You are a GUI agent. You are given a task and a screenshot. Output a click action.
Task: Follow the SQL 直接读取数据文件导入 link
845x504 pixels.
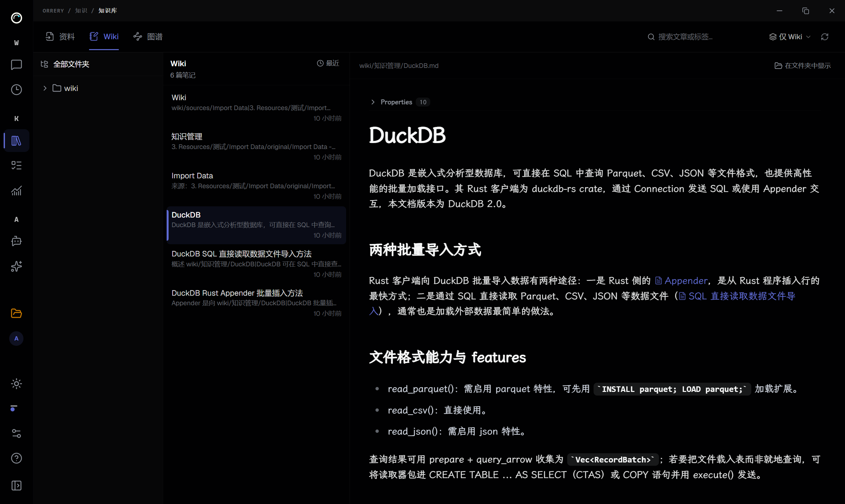pyautogui.click(x=737, y=296)
